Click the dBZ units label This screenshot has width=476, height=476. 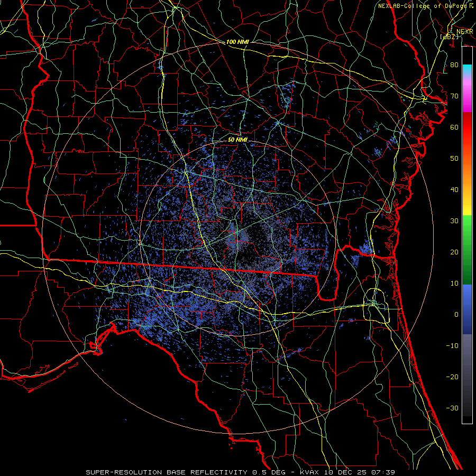click(449, 36)
